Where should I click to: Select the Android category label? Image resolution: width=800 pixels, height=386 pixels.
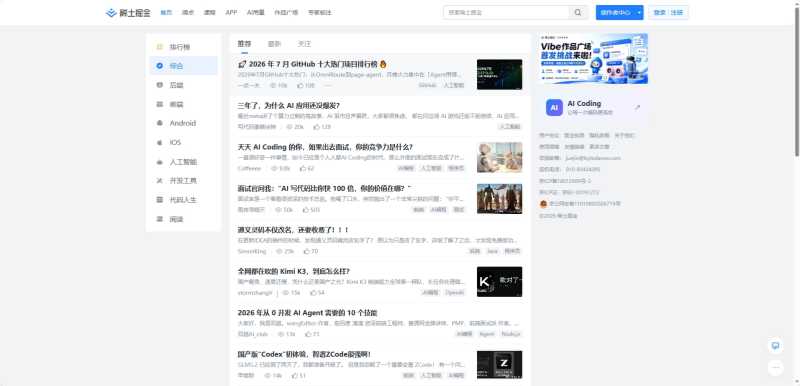point(183,123)
